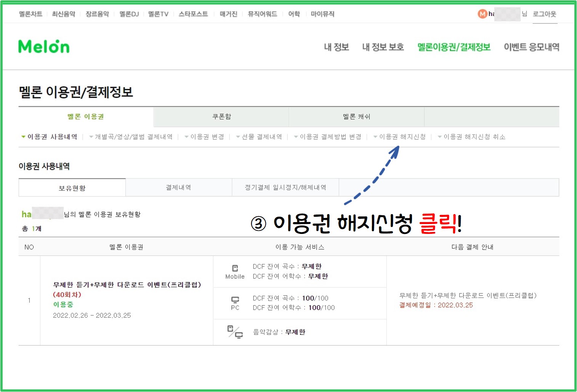Viewport: 577px width, 392px height.
Task: Click the orange M profile badge icon
Action: [x=482, y=14]
